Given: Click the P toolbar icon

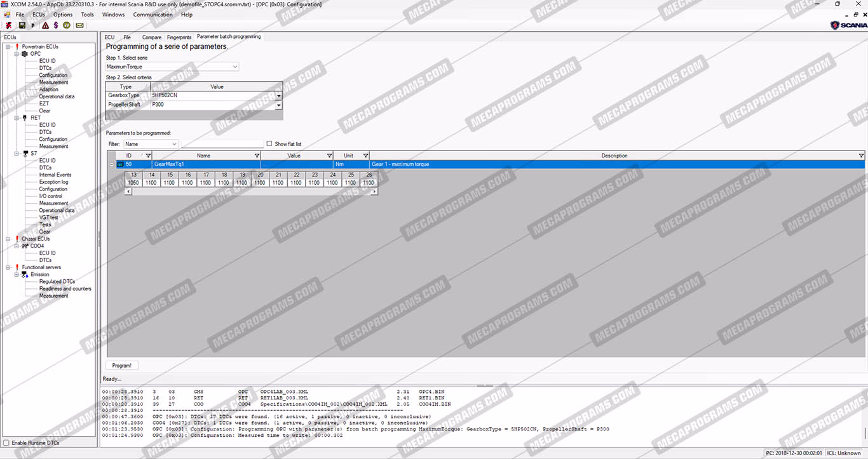Looking at the screenshot, I should pos(33,25).
